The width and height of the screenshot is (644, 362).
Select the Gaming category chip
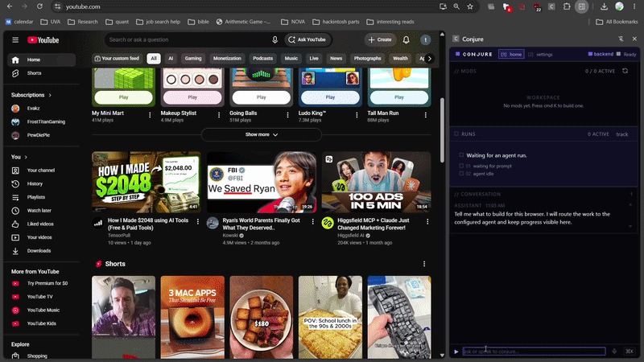tap(193, 58)
